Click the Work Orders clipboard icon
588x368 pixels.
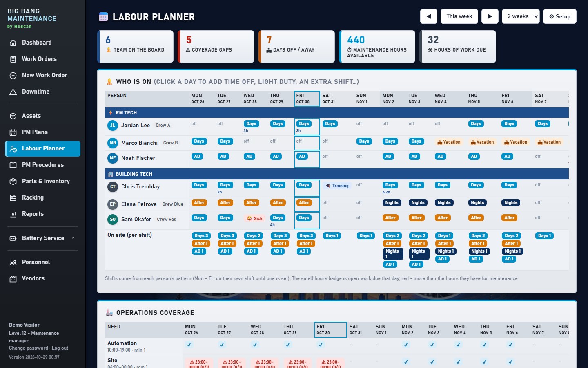point(13,59)
